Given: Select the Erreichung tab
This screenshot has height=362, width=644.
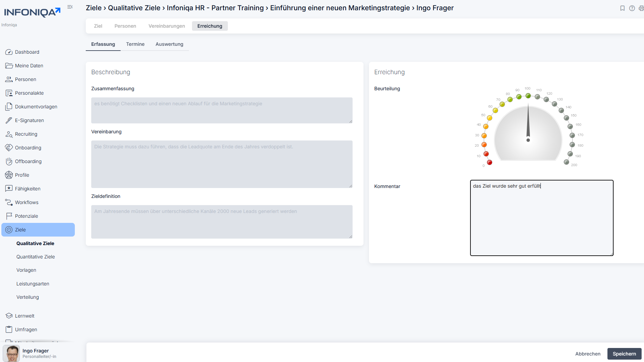Looking at the screenshot, I should pos(210,26).
